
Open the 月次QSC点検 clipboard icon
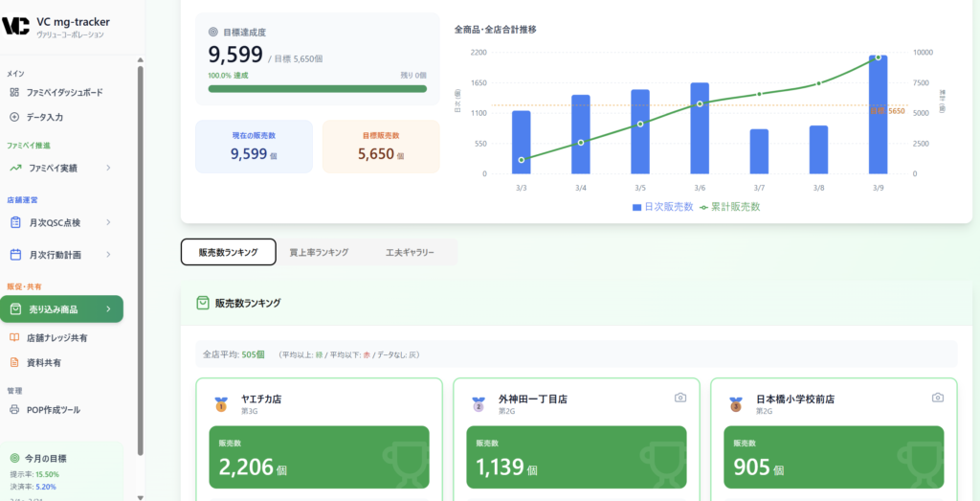[15, 222]
